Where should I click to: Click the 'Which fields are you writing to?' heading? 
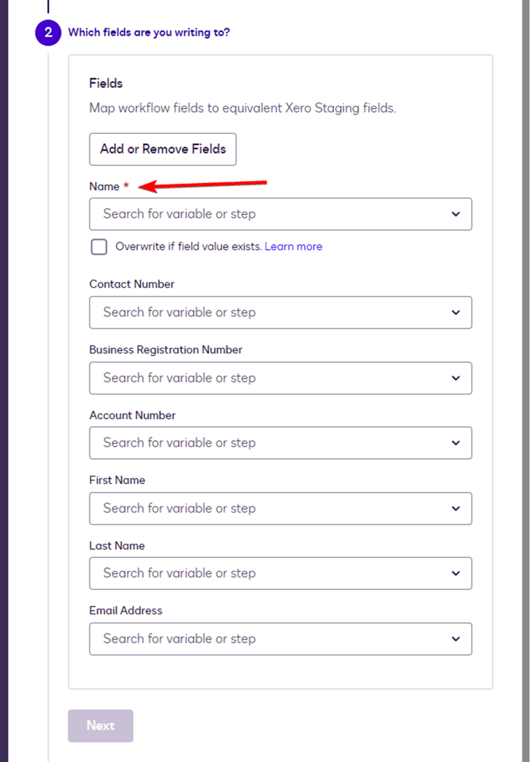149,33
